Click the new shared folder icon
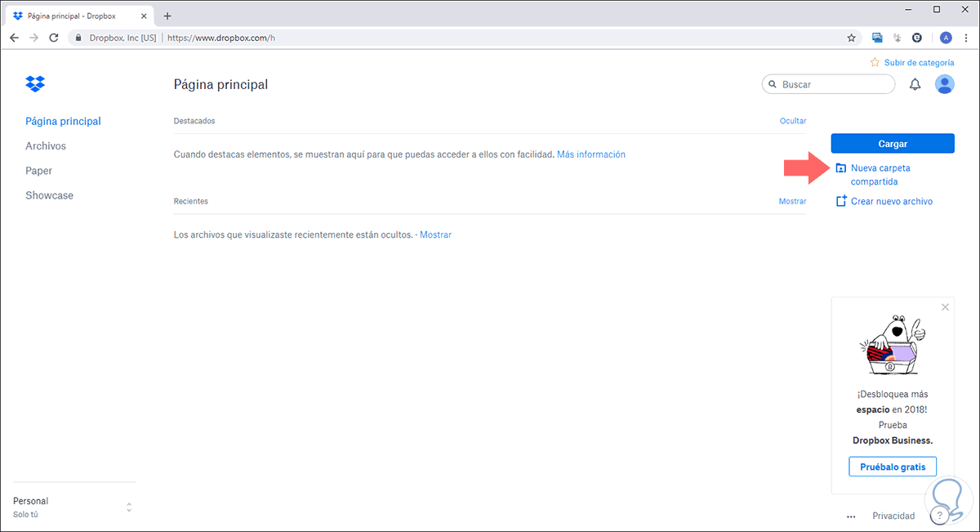This screenshot has height=532, width=980. (x=840, y=168)
